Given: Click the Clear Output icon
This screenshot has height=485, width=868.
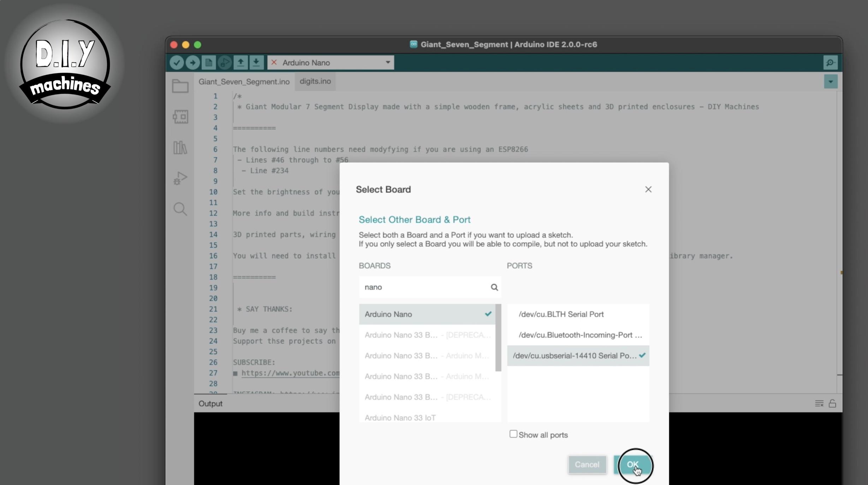Looking at the screenshot, I should coord(819,403).
